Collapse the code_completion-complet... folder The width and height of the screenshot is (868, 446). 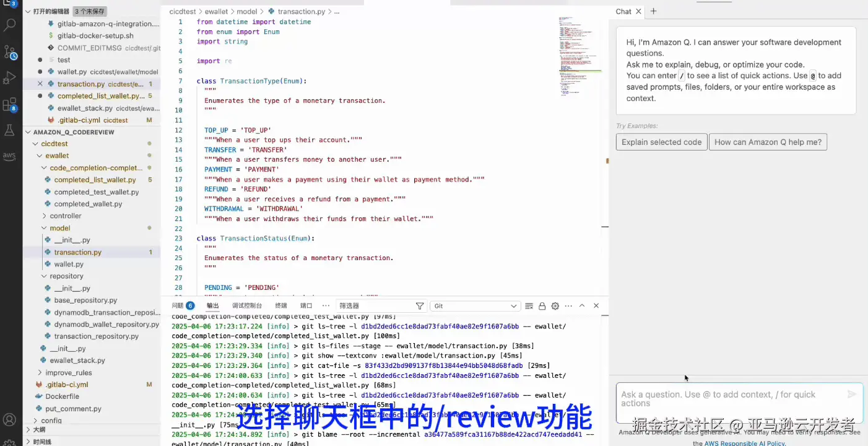(x=44, y=168)
